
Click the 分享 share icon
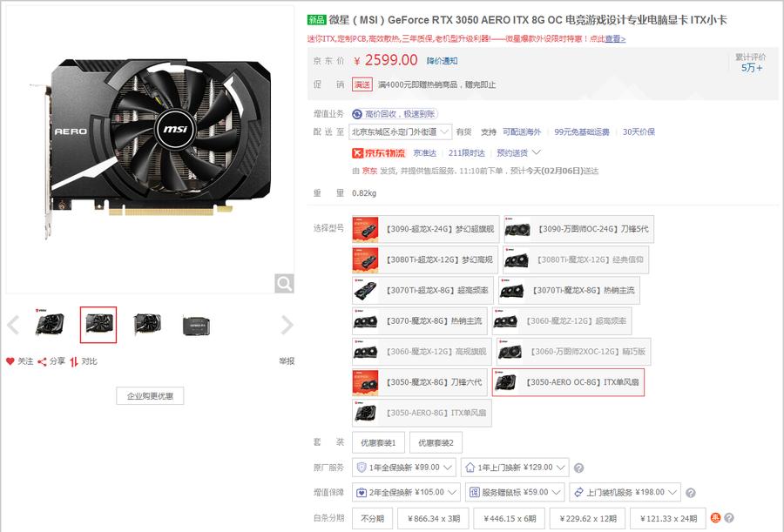pyautogui.click(x=42, y=361)
